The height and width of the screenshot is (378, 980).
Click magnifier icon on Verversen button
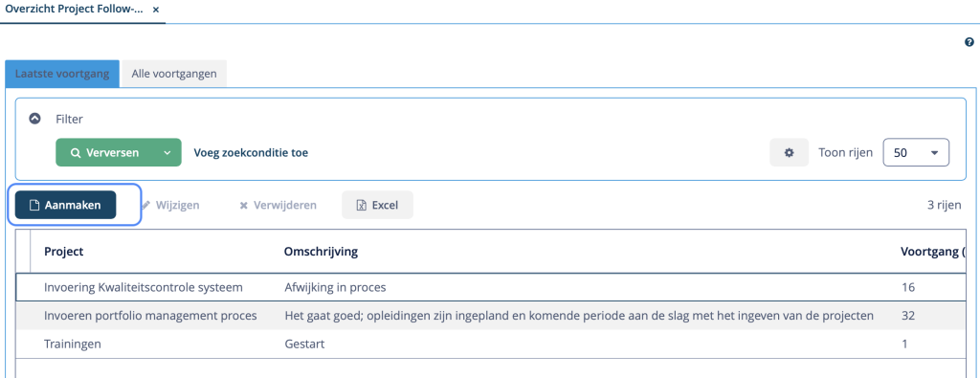coord(75,152)
